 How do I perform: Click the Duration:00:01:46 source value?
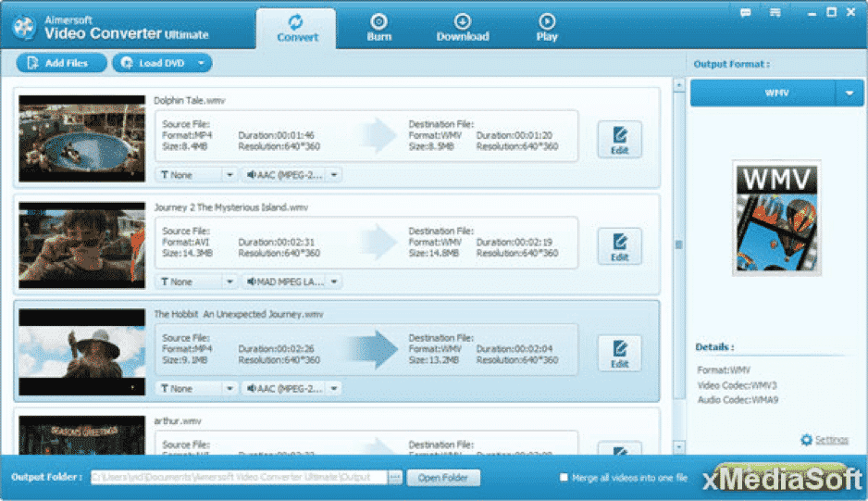[x=277, y=135]
